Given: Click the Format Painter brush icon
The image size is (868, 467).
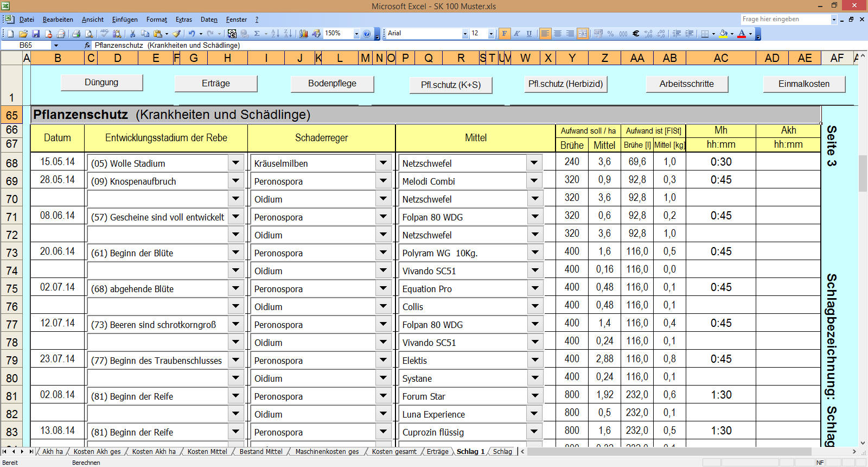Looking at the screenshot, I should [177, 34].
